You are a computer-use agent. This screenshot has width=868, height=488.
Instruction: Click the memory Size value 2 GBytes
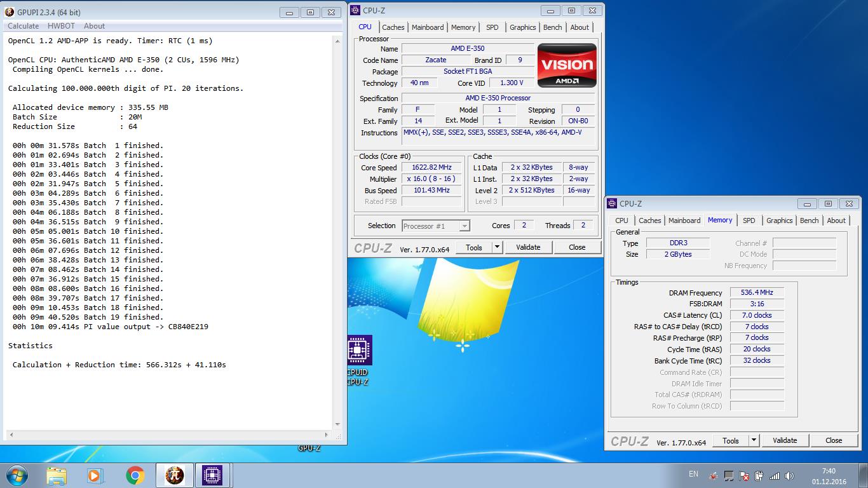click(677, 254)
